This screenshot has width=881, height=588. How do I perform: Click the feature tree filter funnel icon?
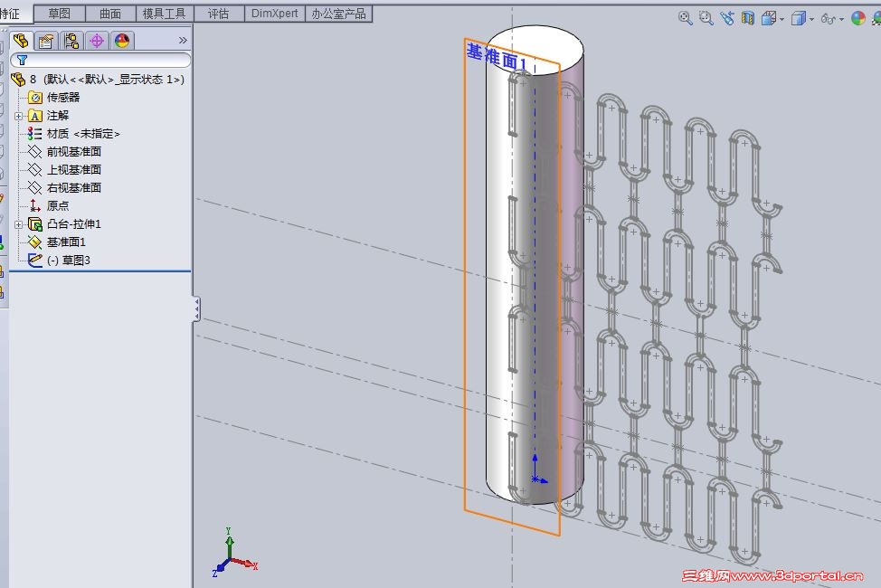[22, 60]
